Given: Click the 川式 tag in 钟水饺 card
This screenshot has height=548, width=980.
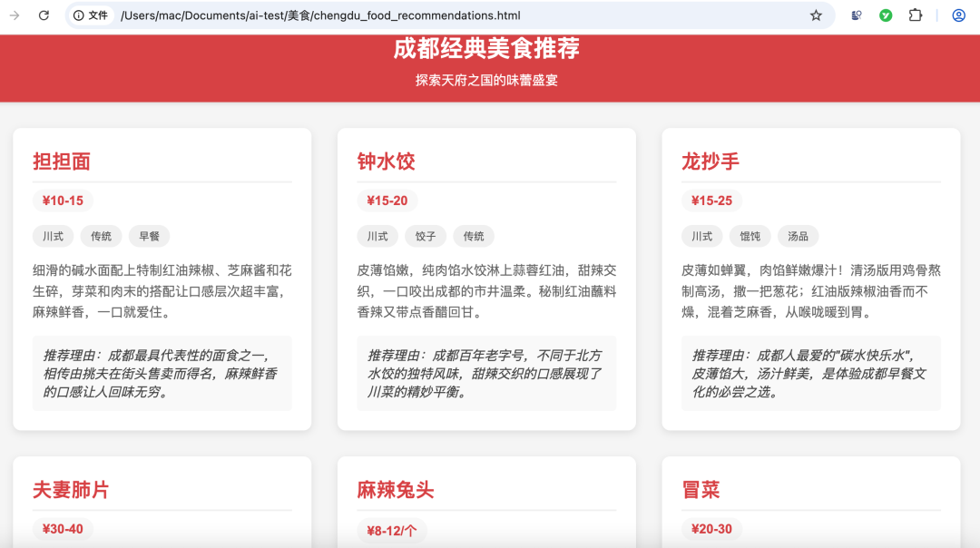Looking at the screenshot, I should pyautogui.click(x=377, y=236).
